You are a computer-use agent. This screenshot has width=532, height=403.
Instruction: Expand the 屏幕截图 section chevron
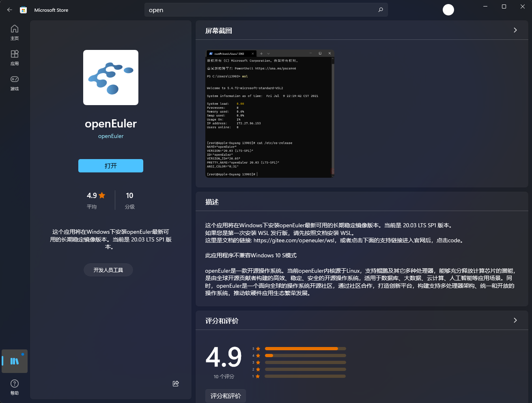tap(515, 30)
